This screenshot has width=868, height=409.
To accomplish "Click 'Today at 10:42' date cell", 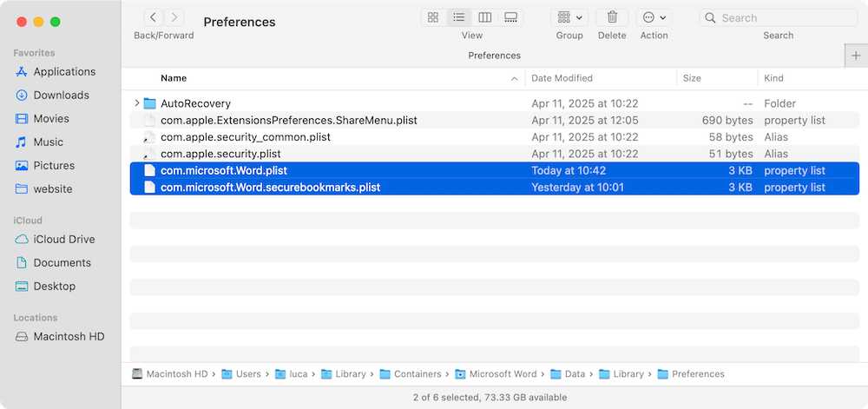I will click(569, 170).
